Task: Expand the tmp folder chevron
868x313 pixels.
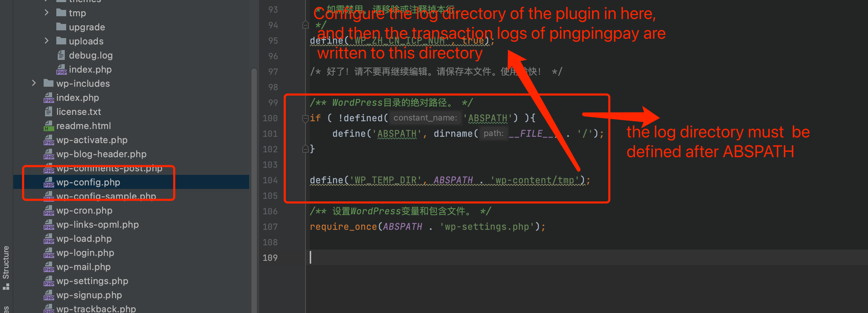Action: [46, 13]
